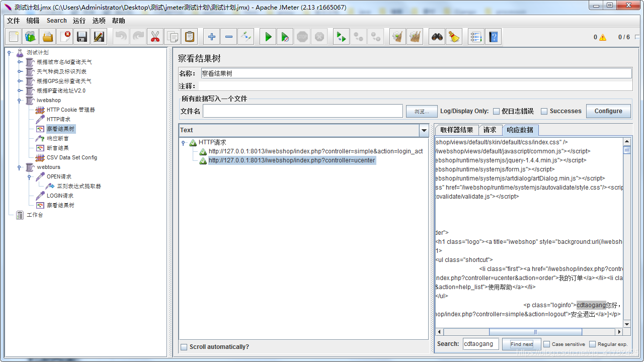The width and height of the screenshot is (644, 362).
Task: Click the warning triangle error counter
Action: (x=603, y=37)
